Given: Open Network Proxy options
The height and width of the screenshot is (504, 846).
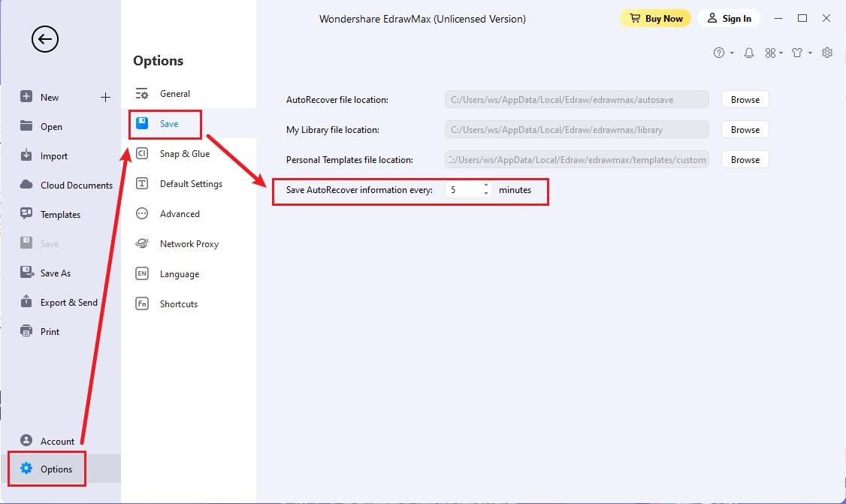Looking at the screenshot, I should pyautogui.click(x=189, y=244).
